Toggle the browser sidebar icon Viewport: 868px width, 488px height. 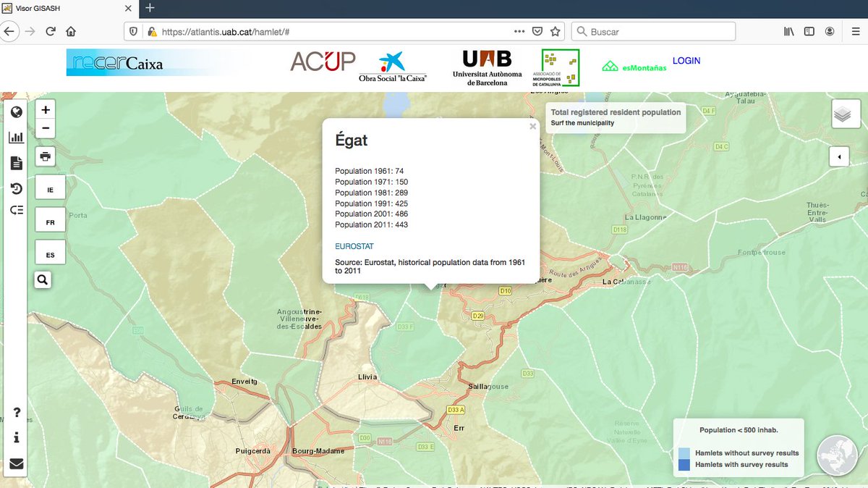(x=809, y=32)
